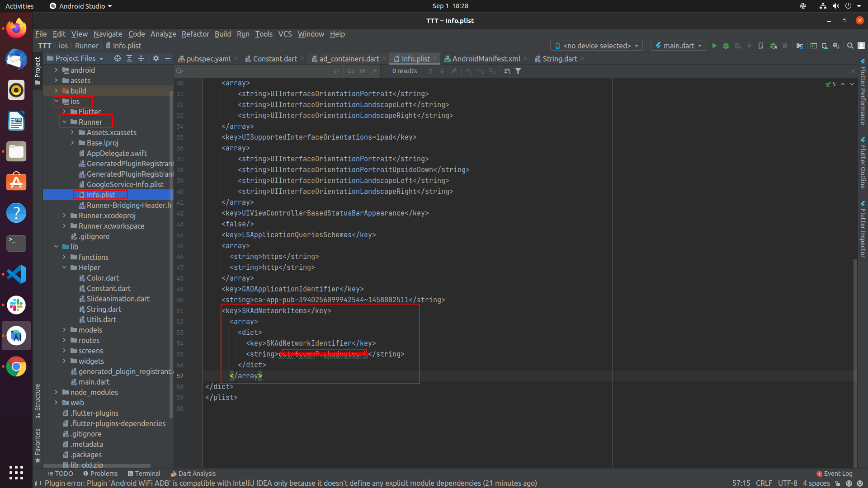Viewport: 868px width, 488px height.
Task: Toggle the Favorites tool window side tab
Action: [x=38, y=446]
